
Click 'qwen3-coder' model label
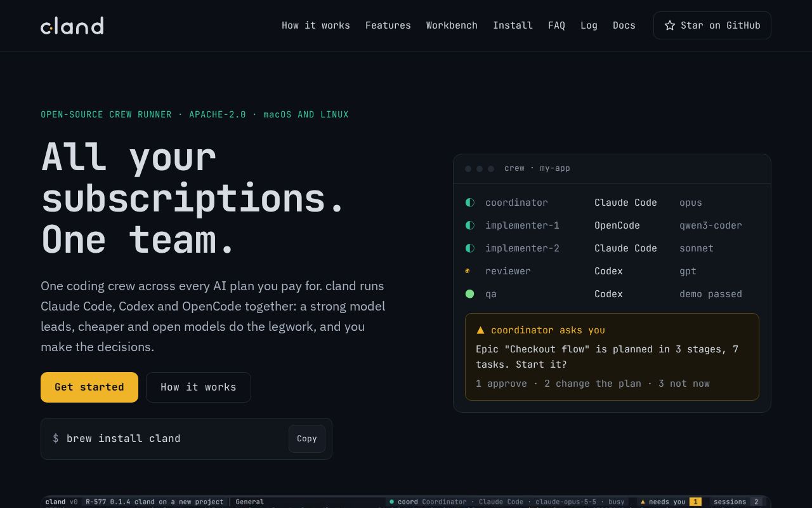710,225
